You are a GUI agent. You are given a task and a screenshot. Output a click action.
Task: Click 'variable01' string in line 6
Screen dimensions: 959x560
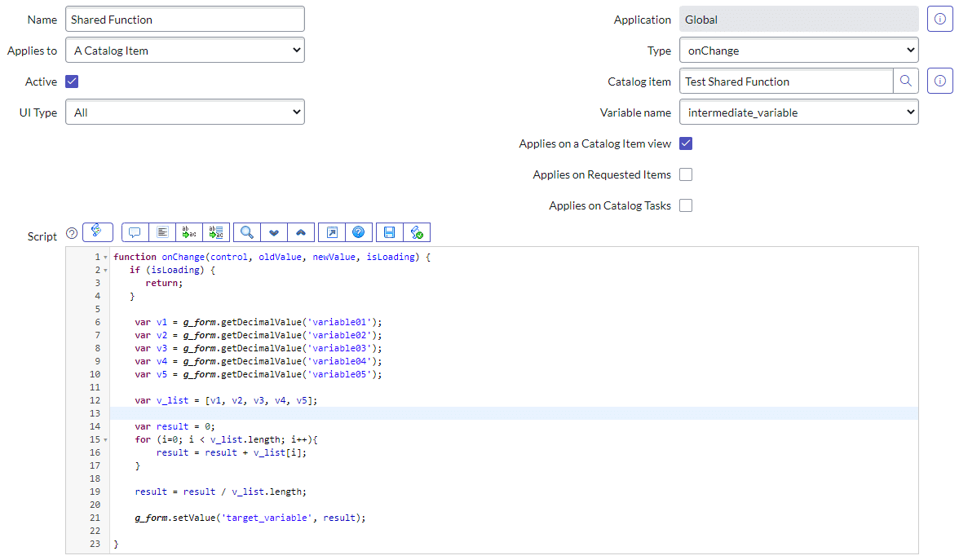tap(339, 322)
